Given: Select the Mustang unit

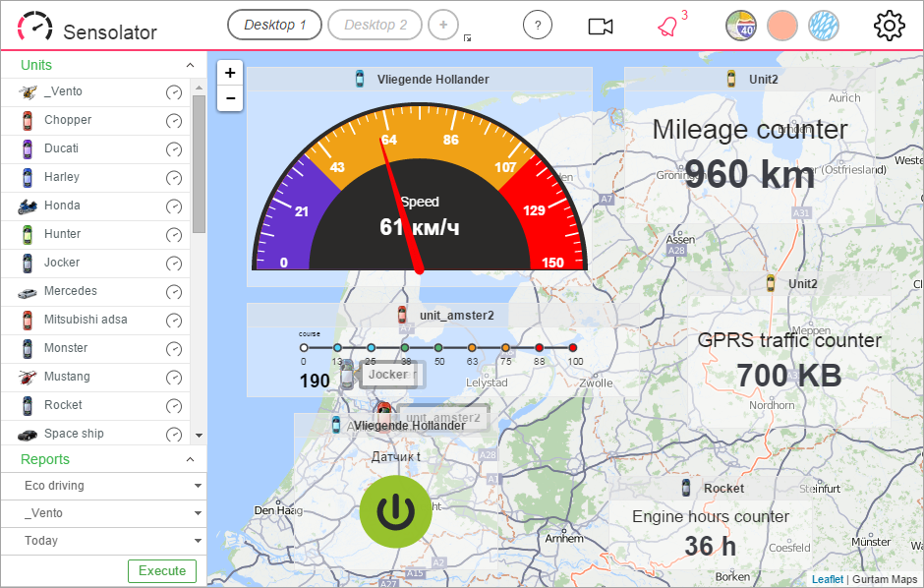Looking at the screenshot, I should [x=95, y=377].
